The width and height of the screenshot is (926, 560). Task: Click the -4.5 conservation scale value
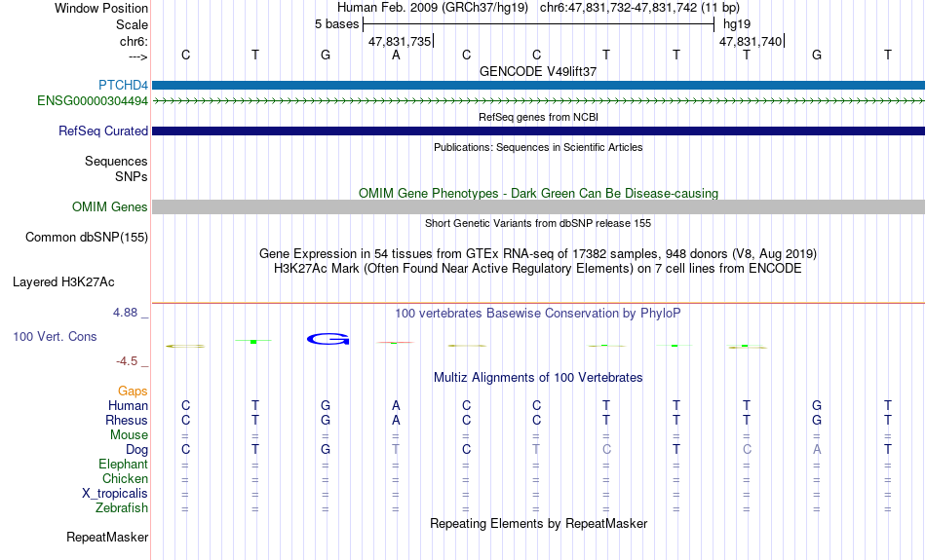pyautogui.click(x=127, y=361)
